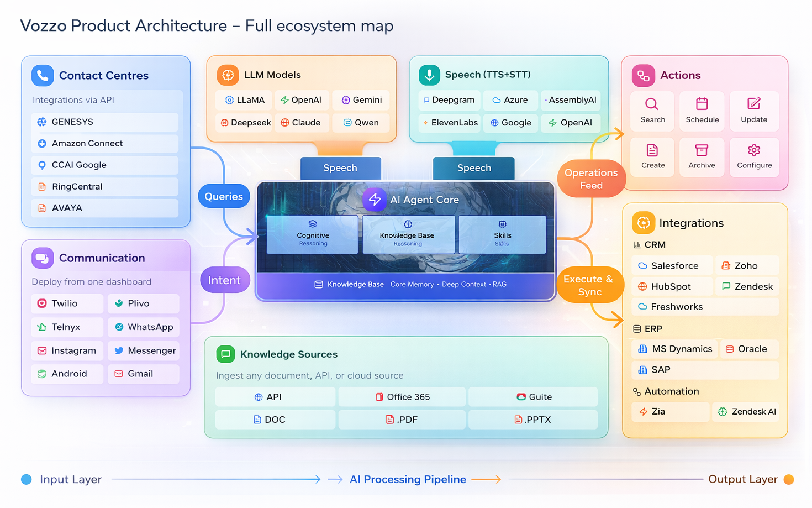Screen dimensions: 812x508
Task: Choose the LLaMA model chip
Action: [244, 100]
